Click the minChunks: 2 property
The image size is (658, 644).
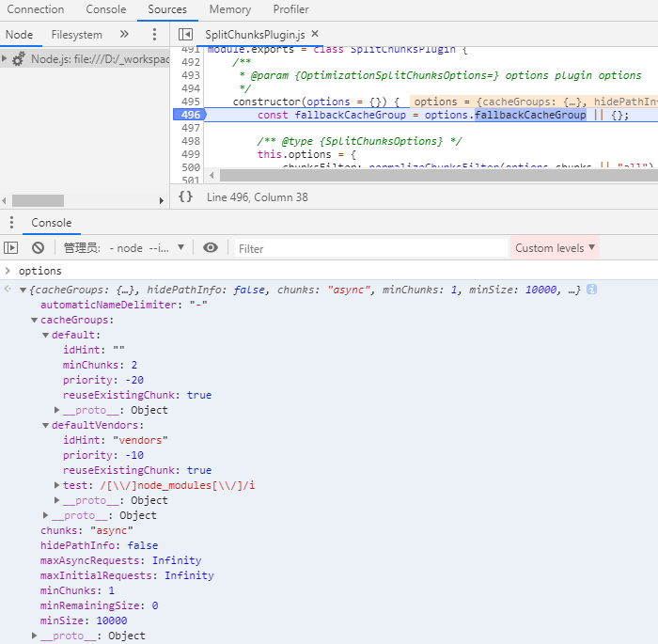point(100,365)
